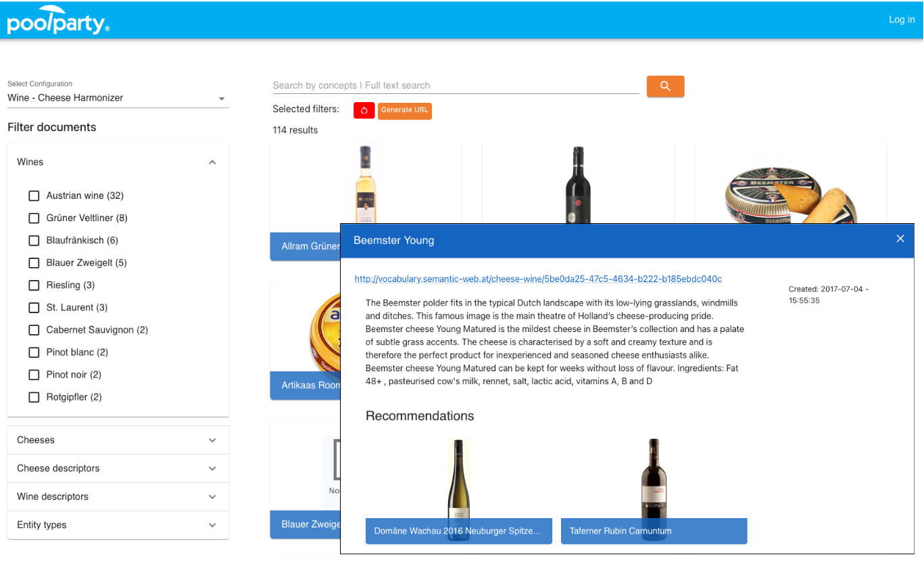This screenshot has height=562, width=924.
Task: Click the Allram Grüner result card label
Action: [305, 246]
